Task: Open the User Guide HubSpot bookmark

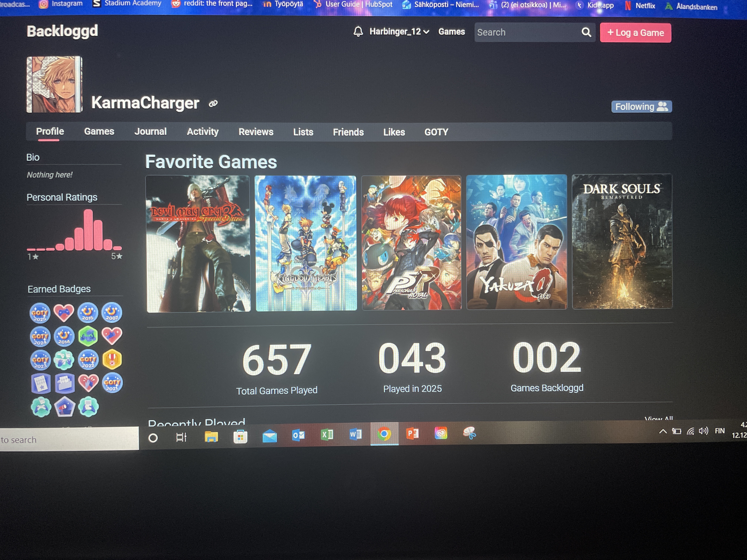Action: 353,4
